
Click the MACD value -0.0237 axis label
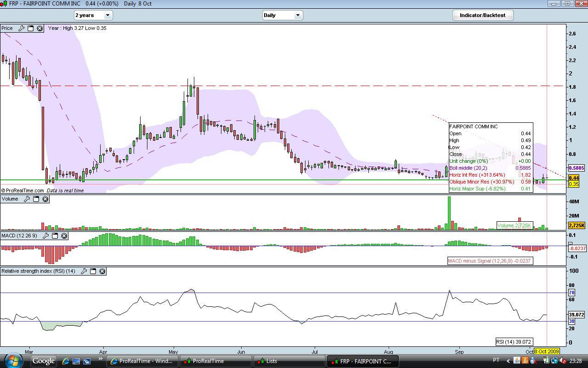[577, 248]
